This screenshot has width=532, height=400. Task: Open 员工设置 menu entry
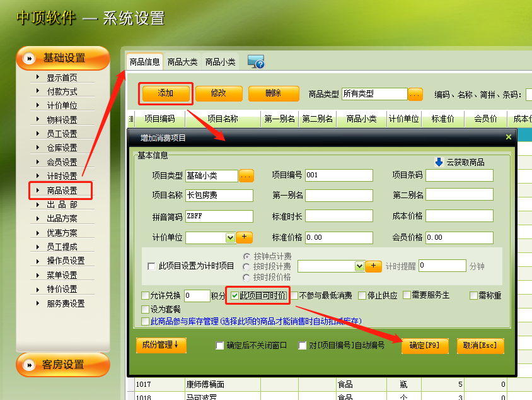62,134
